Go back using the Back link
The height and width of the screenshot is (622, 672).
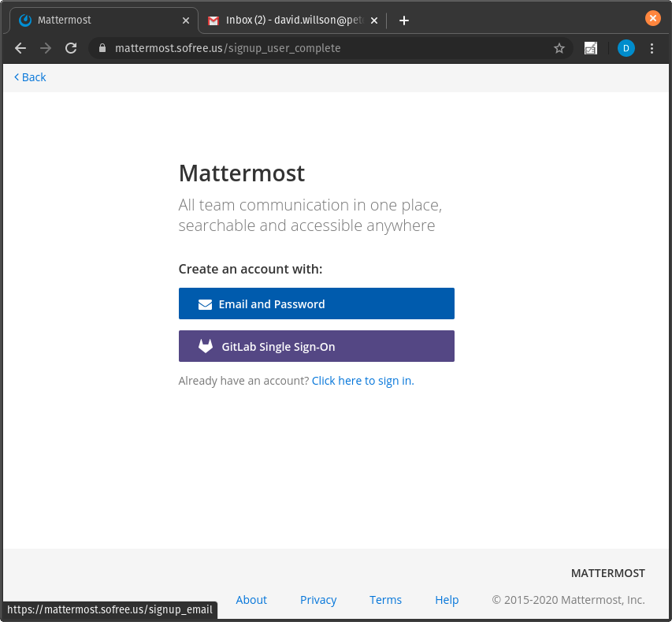[30, 77]
